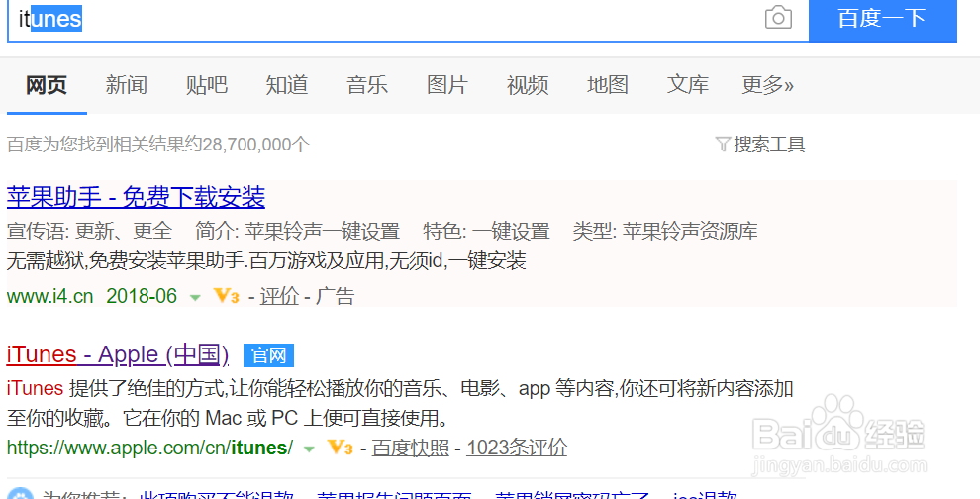The width and height of the screenshot is (980, 499).
Task: Click the red iTunes keyword in description
Action: 35,388
